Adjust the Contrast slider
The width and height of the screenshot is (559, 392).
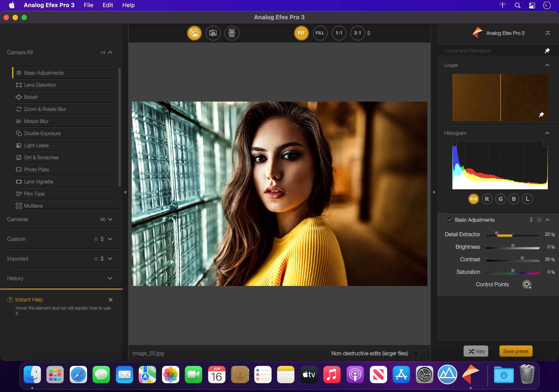tap(522, 258)
